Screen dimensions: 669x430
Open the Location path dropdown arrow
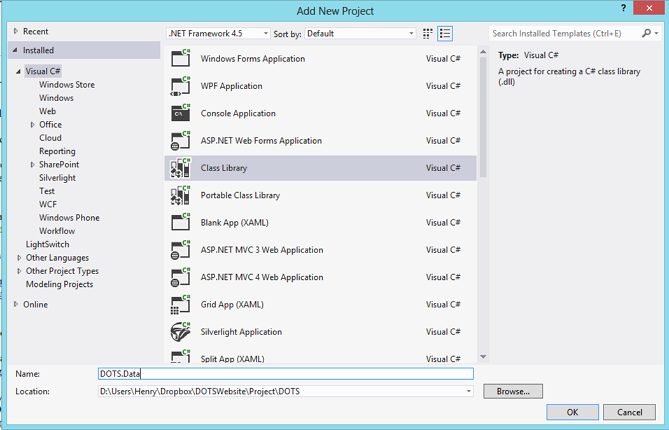[468, 391]
